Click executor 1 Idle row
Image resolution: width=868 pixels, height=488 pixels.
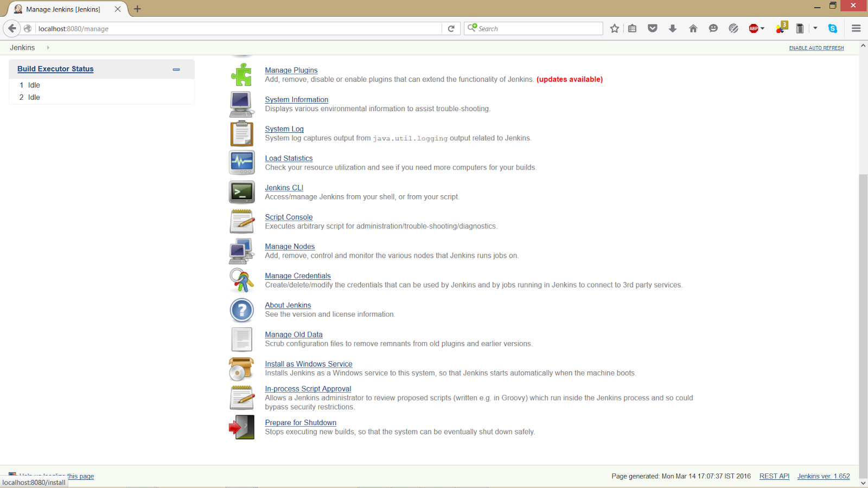click(101, 85)
